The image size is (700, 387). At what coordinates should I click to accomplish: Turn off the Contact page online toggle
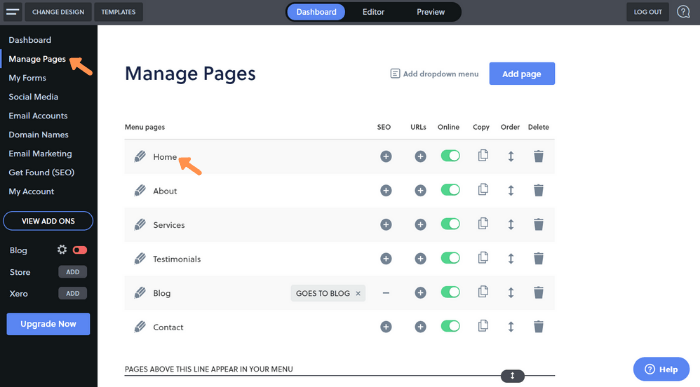click(450, 326)
